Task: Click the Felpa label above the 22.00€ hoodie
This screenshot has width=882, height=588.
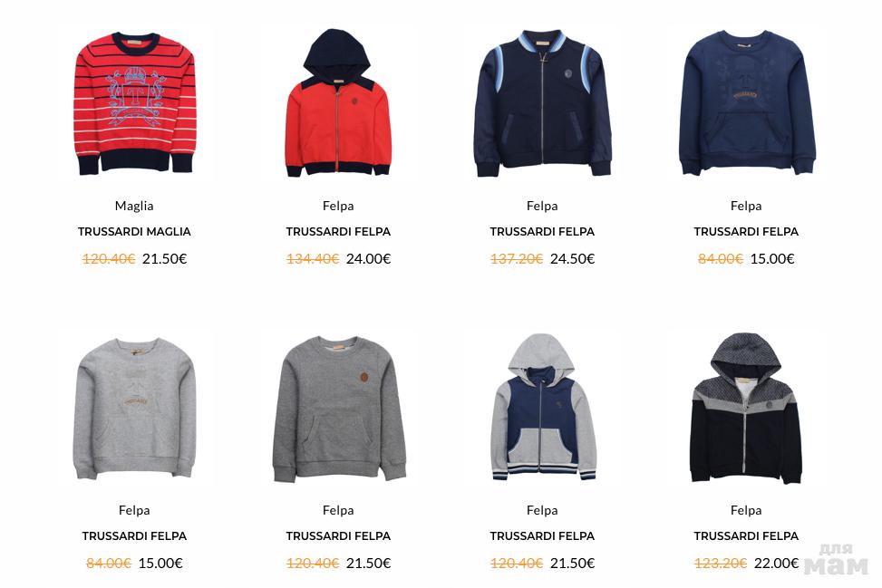Action: point(746,510)
